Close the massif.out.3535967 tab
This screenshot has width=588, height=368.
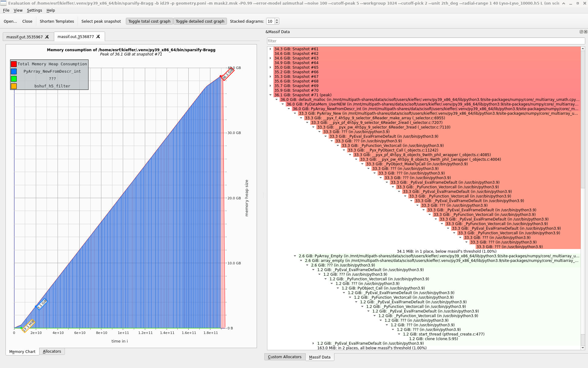47,37
